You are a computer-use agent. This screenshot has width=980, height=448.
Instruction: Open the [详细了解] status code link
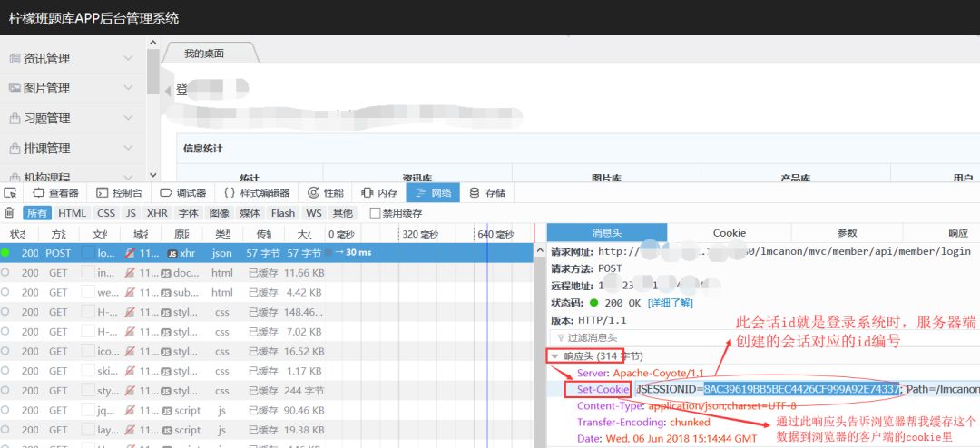670,303
